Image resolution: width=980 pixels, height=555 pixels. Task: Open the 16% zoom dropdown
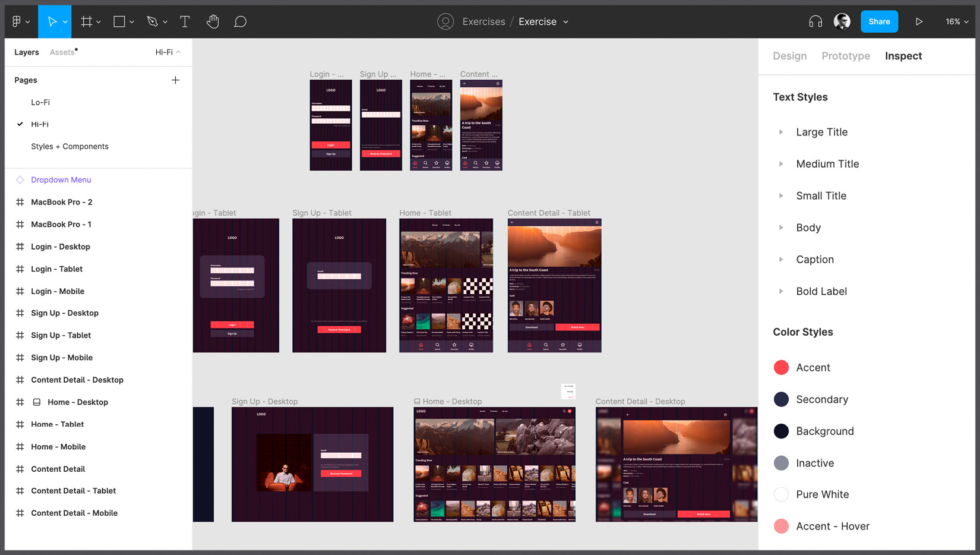pos(957,21)
